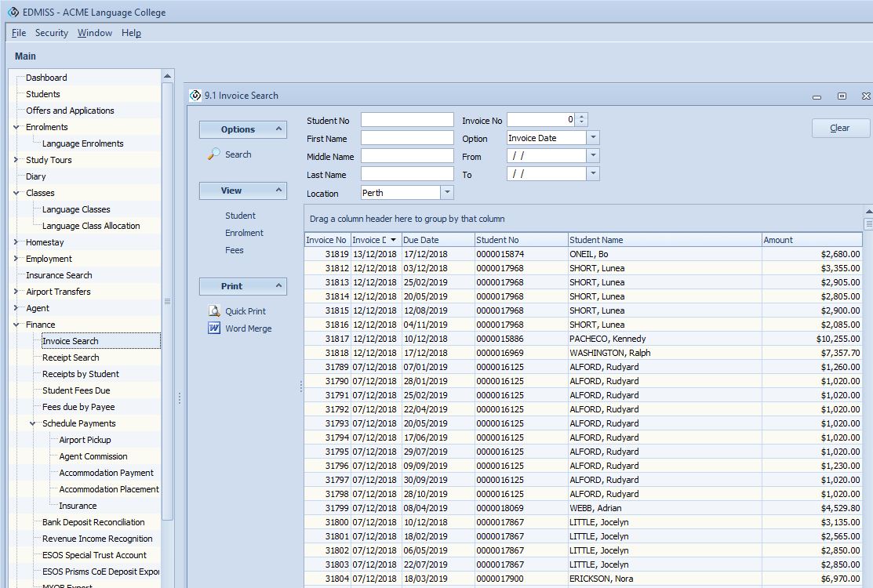Open the Security menu
The height and width of the screenshot is (588, 873).
[x=52, y=33]
